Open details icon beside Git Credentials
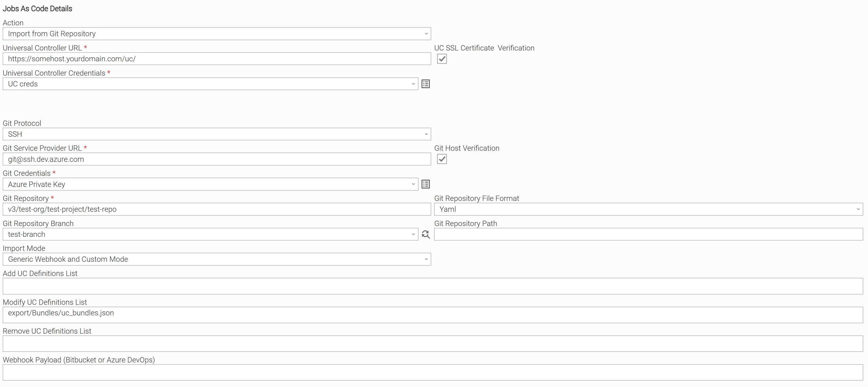Screen dimensions: 868x387 point(426,185)
